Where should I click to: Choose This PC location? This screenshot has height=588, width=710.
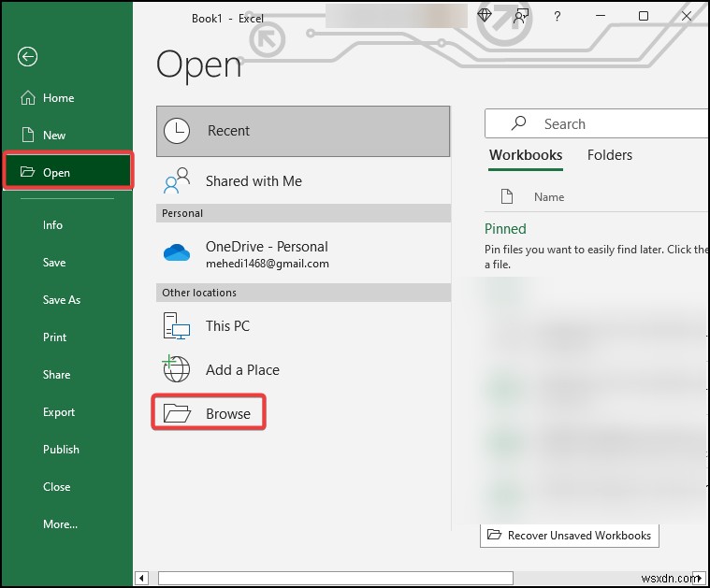(x=303, y=326)
